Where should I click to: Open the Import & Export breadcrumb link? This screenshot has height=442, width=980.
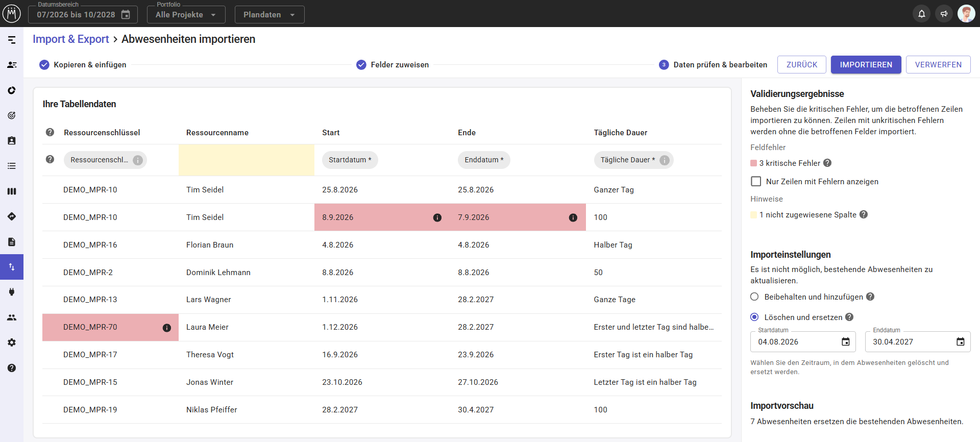(71, 39)
